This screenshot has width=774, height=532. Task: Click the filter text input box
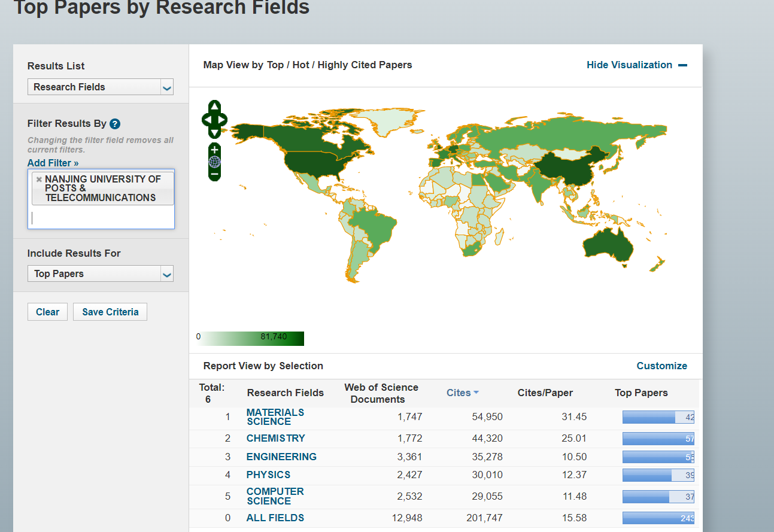(101, 217)
